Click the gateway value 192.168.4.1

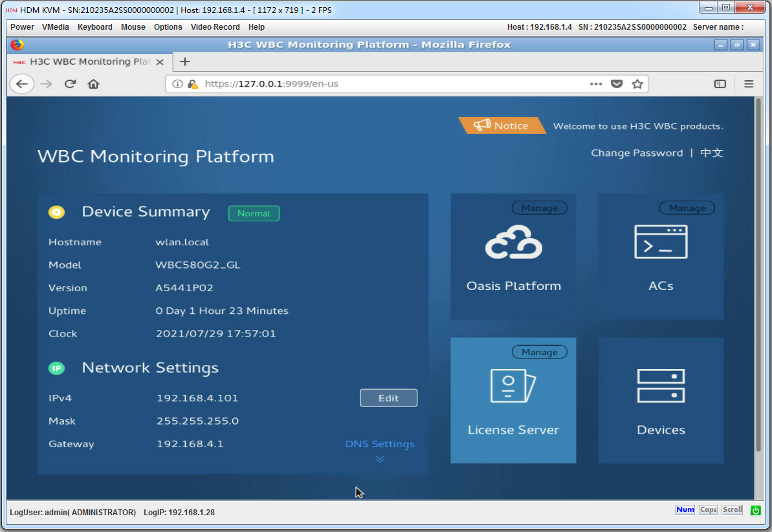190,444
